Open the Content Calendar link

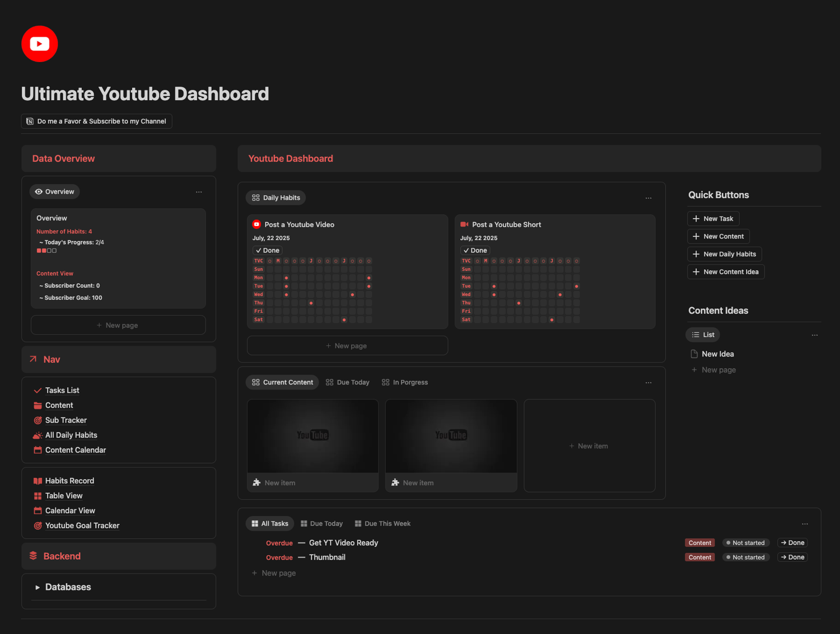[x=76, y=450]
